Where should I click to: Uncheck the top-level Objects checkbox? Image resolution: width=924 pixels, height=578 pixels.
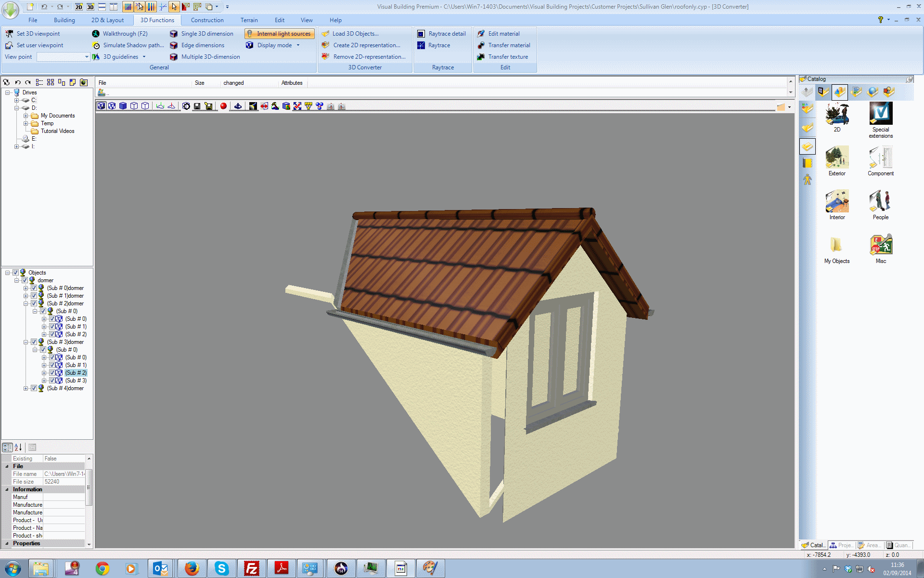tap(15, 273)
